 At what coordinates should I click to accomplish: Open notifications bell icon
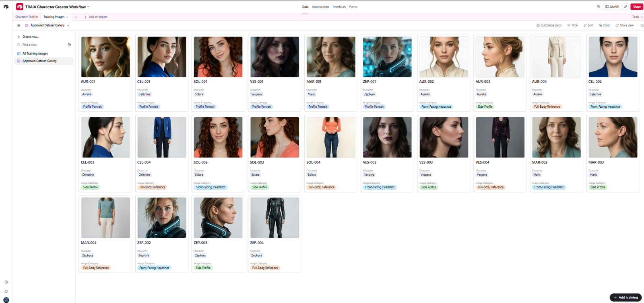click(6, 291)
